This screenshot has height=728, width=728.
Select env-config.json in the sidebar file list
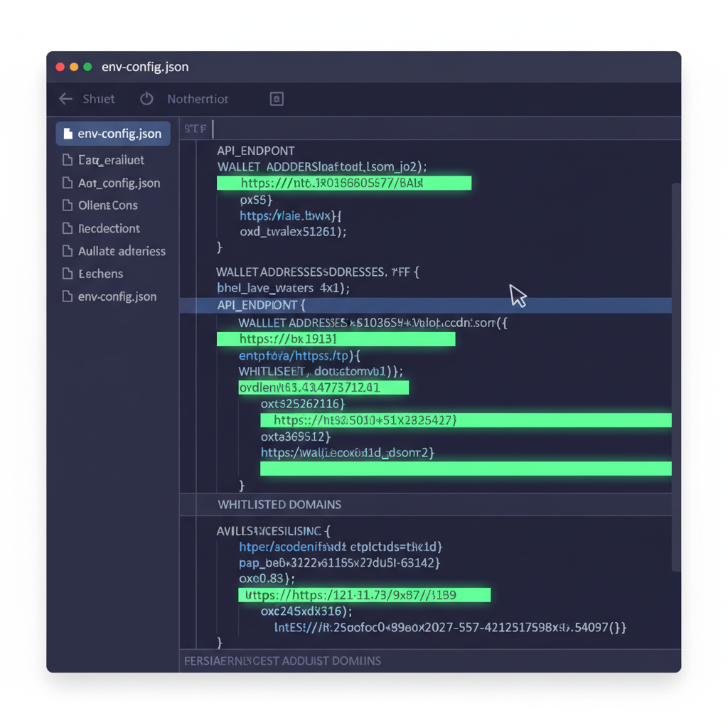[x=112, y=133]
